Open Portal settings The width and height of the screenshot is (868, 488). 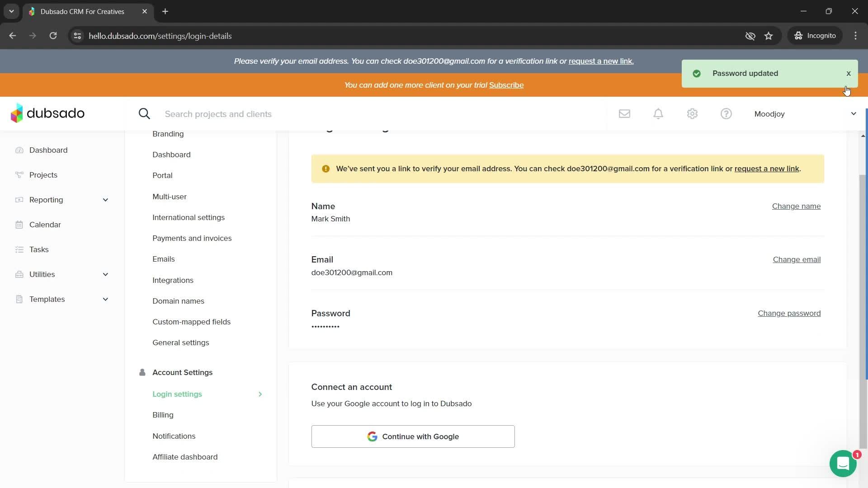[162, 175]
